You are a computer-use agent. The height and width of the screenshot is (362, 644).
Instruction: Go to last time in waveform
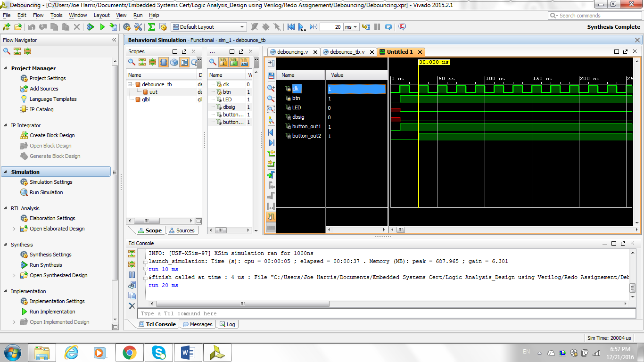[271, 143]
